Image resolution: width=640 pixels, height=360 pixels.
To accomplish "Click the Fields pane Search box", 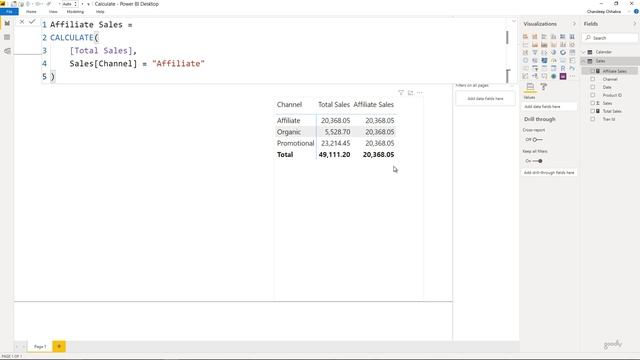I will pos(610,38).
